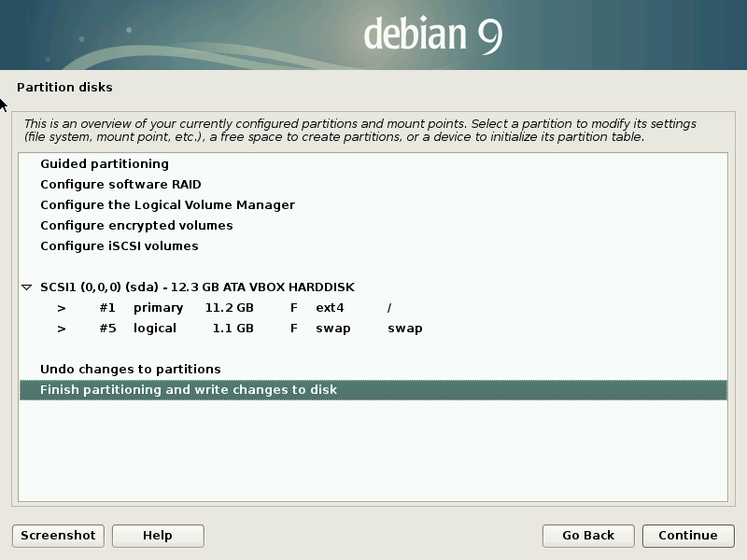This screenshot has width=747, height=560.
Task: Click the Partition disks heading
Action: tap(64, 87)
